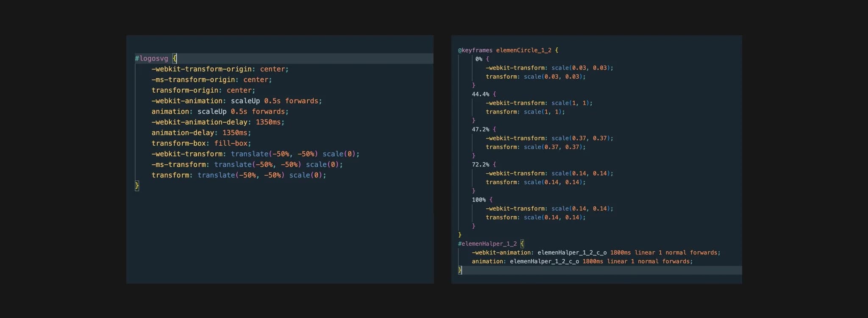Click the #logosvg selector name

pos(151,58)
